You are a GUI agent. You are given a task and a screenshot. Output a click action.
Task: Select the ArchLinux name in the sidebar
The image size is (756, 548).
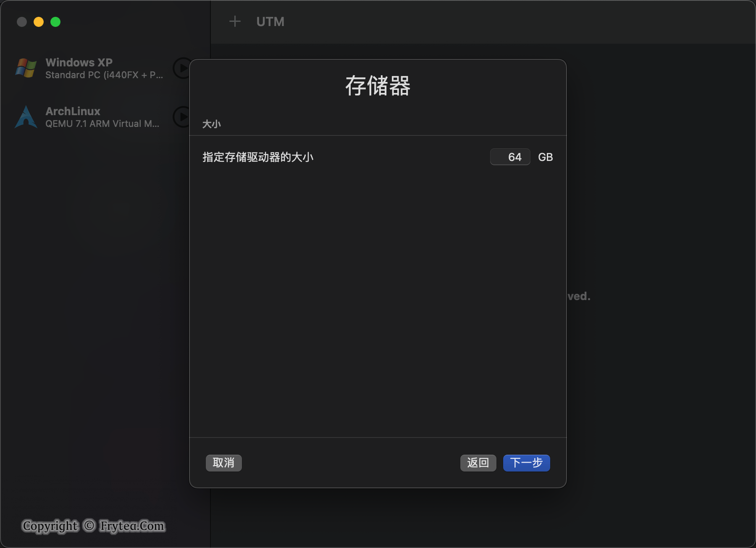(x=73, y=111)
